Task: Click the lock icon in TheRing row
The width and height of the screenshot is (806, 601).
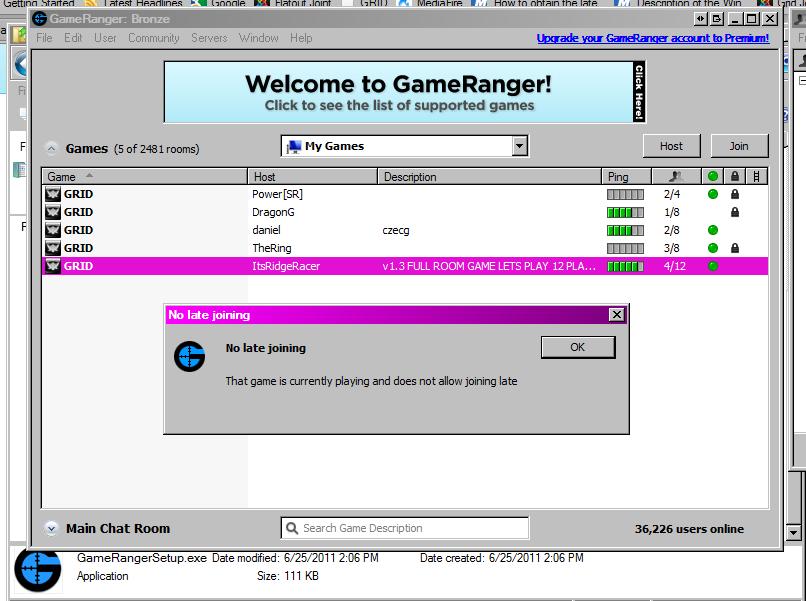Action: coord(735,248)
